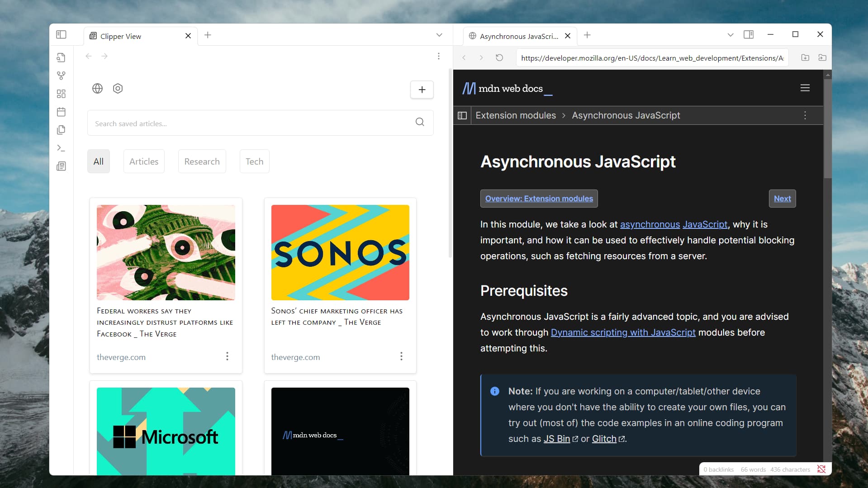Viewport: 868px width, 488px height.
Task: Close the Asynchronous JavaScript tab
Action: click(x=568, y=36)
